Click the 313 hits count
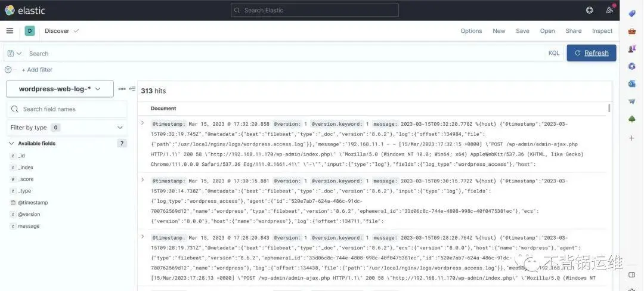This screenshot has height=291, width=644. pyautogui.click(x=153, y=91)
